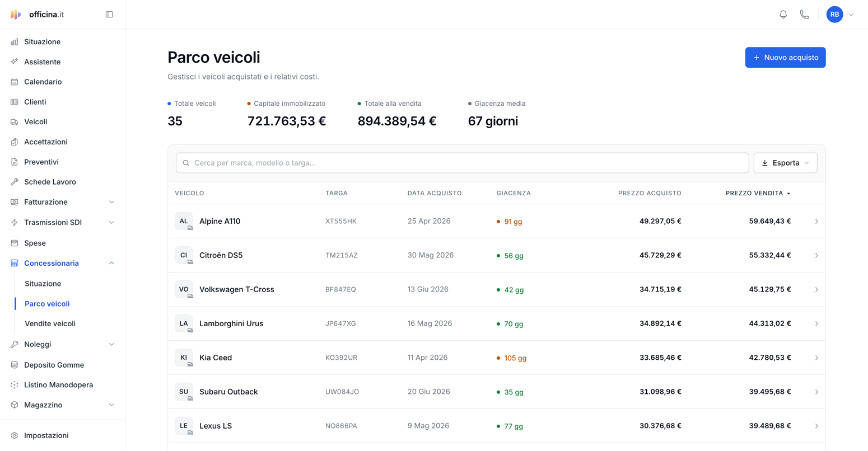Viewport: 868px width, 451px height.
Task: Click the phone icon in header
Action: pos(804,15)
